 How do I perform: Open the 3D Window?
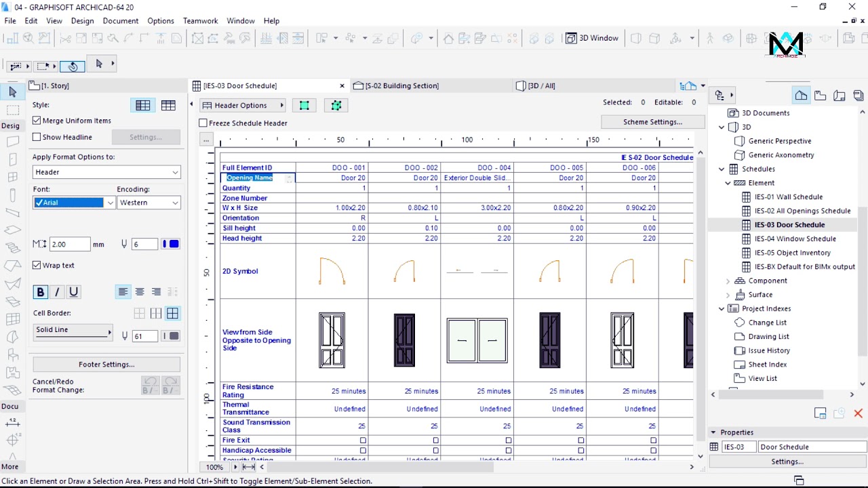[x=593, y=38]
